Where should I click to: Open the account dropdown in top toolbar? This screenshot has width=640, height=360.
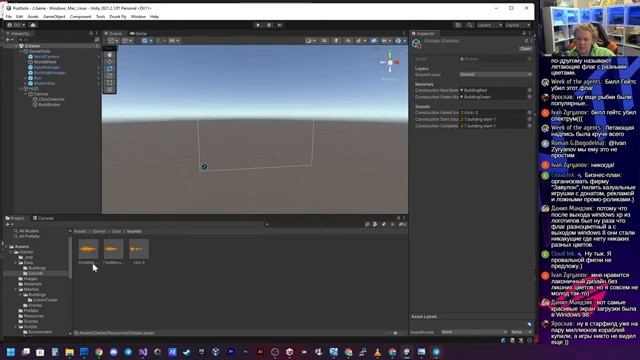pos(16,25)
